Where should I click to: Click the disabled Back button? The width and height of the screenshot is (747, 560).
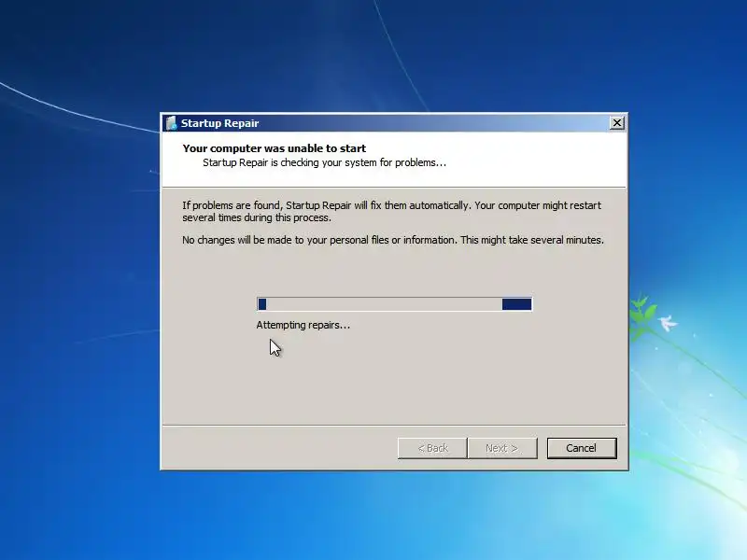point(432,448)
